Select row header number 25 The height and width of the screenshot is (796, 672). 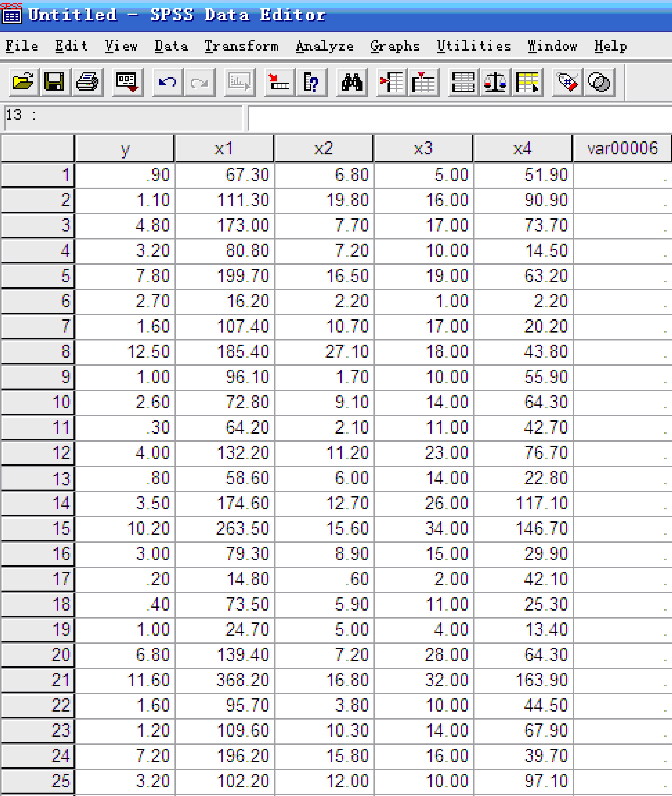[x=38, y=781]
